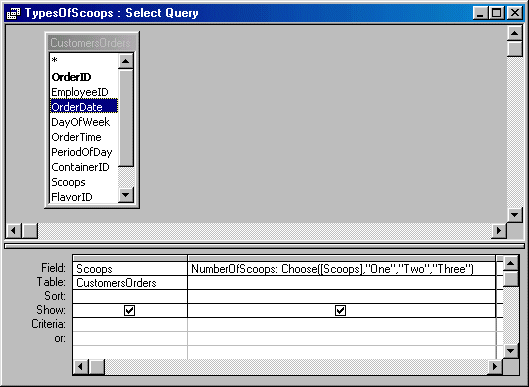Viewport: 529px width, 387px height.
Task: Close the TypesOfScoops query window
Action: click(514, 13)
